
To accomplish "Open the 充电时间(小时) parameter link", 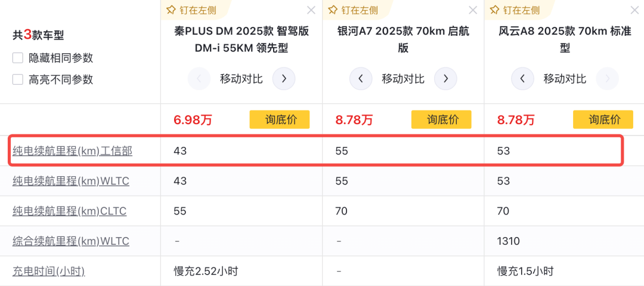I will click(48, 271).
